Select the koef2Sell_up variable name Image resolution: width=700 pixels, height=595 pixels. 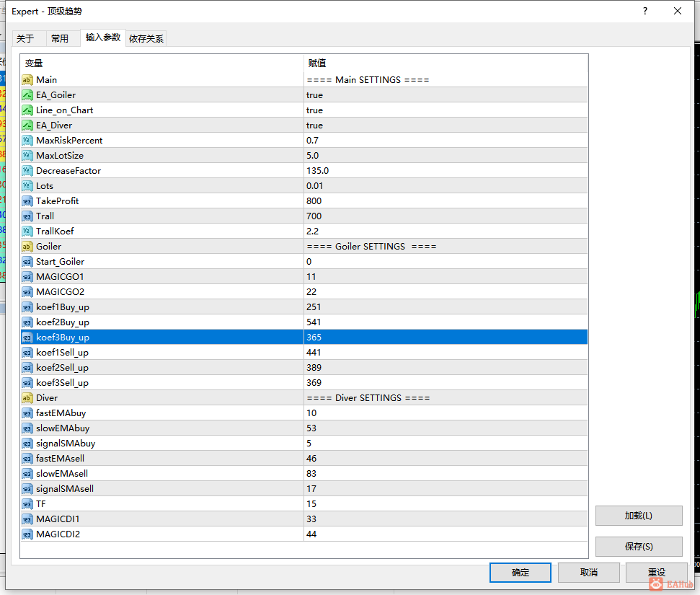[62, 368]
